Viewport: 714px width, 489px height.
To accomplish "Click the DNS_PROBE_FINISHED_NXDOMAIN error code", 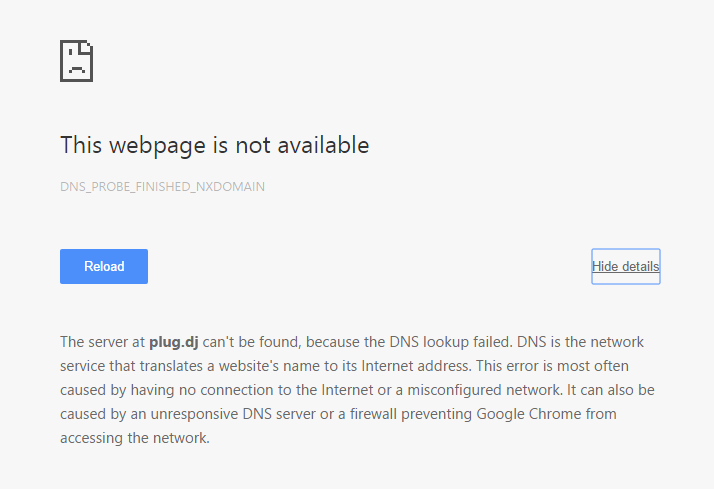I will [x=162, y=187].
